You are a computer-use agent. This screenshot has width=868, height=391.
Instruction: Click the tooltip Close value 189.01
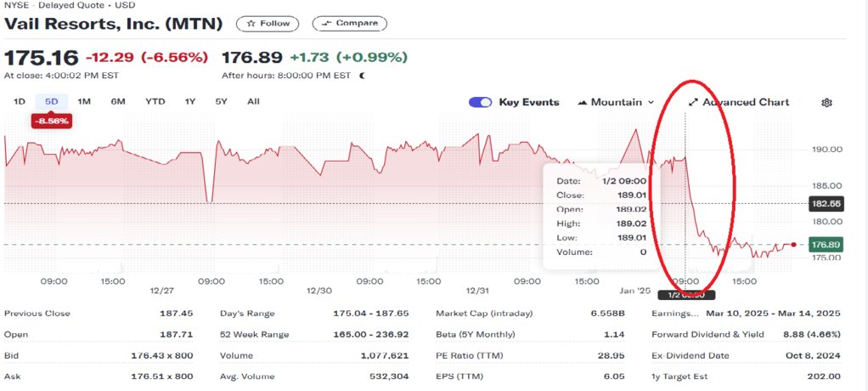[632, 195]
